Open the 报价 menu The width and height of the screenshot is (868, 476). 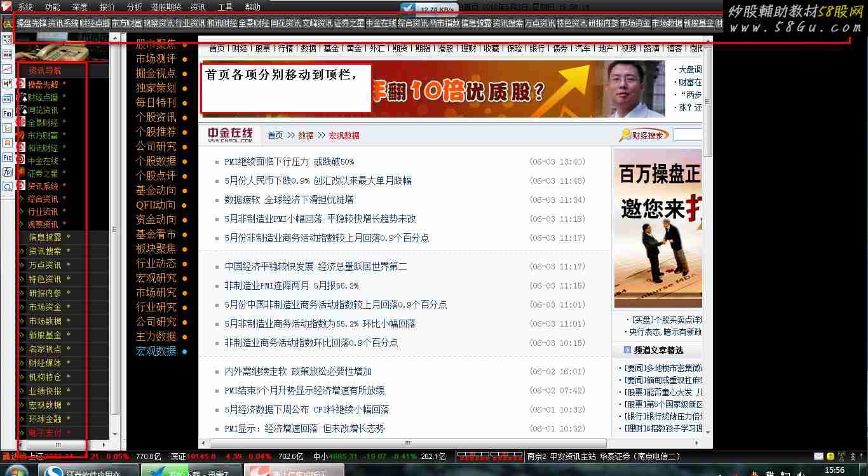(x=107, y=7)
